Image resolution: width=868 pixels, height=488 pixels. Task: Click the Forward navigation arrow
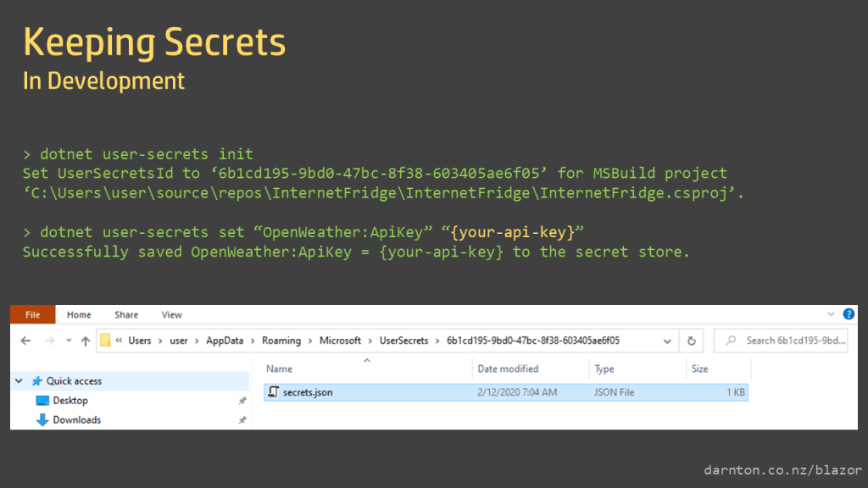coord(48,341)
